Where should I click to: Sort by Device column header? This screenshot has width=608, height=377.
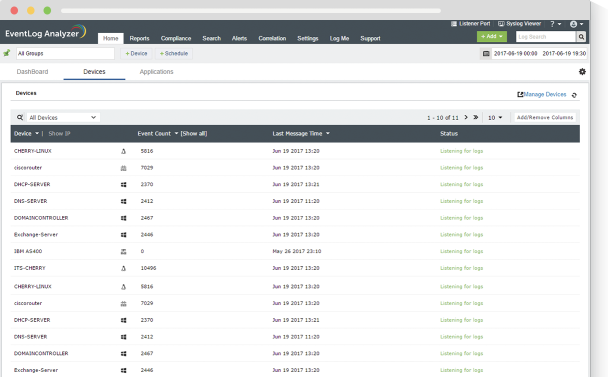tap(26, 133)
